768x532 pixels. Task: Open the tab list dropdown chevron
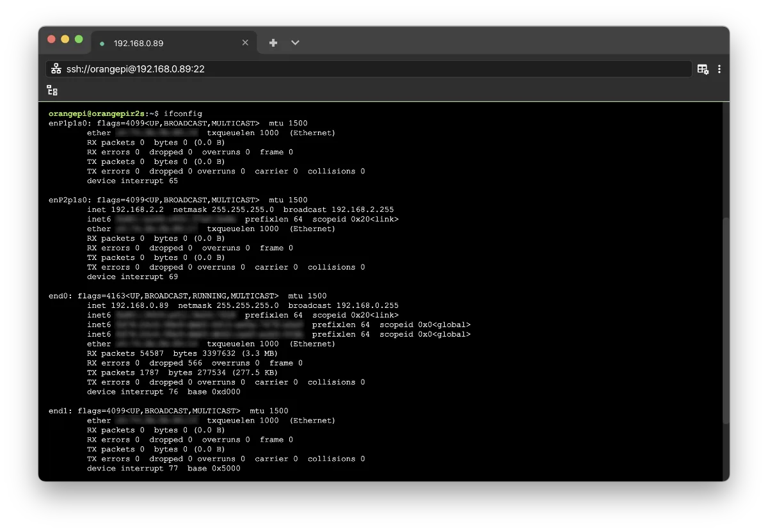click(295, 43)
